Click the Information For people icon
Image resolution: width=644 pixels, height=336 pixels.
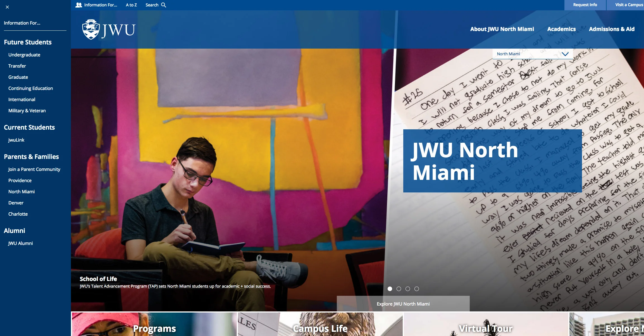pos(79,5)
